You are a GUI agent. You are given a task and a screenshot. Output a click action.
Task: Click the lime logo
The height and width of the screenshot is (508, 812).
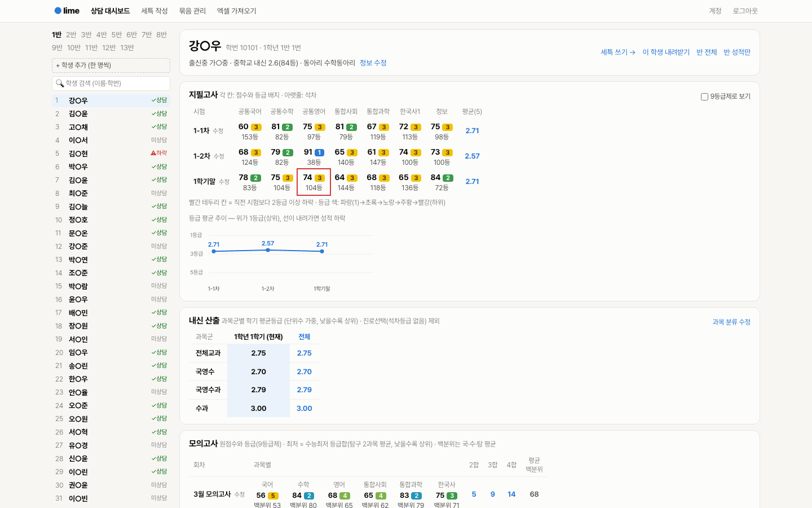pyautogui.click(x=67, y=11)
